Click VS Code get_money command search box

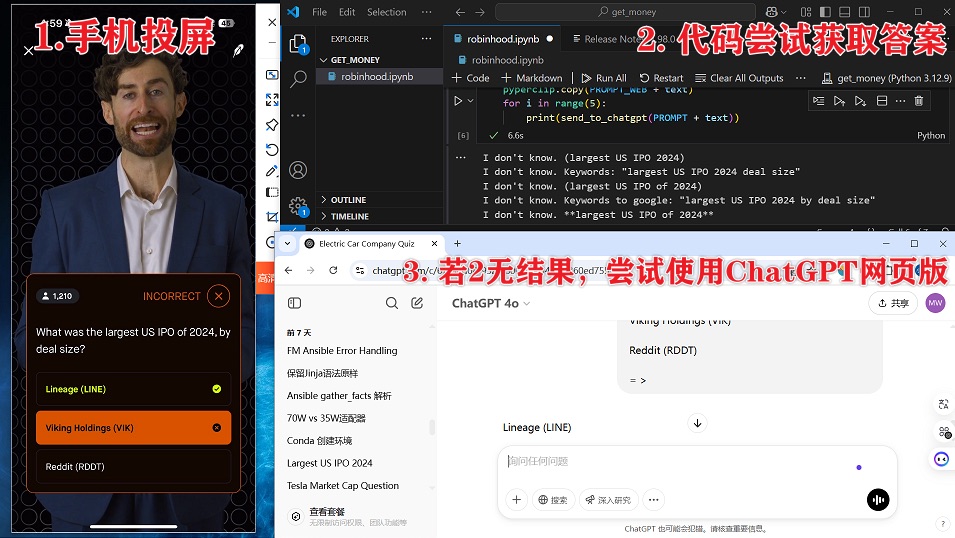pyautogui.click(x=626, y=12)
